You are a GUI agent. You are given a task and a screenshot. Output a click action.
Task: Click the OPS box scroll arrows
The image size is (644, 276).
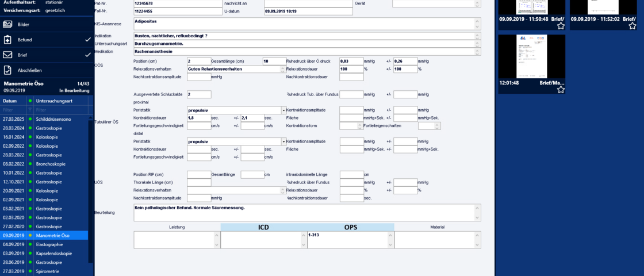coord(391,240)
